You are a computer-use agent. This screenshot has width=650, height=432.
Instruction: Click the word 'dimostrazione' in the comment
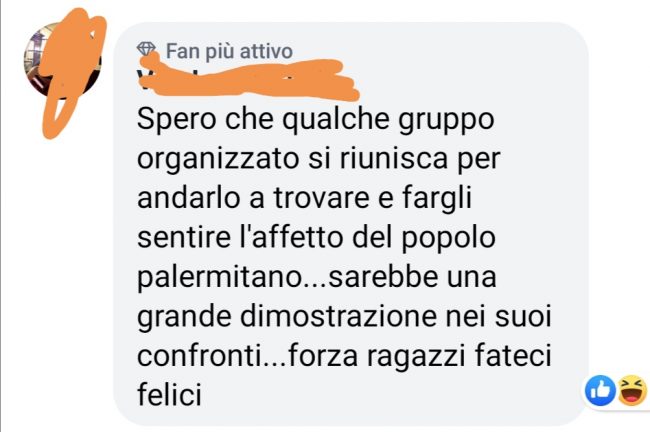click(338, 316)
